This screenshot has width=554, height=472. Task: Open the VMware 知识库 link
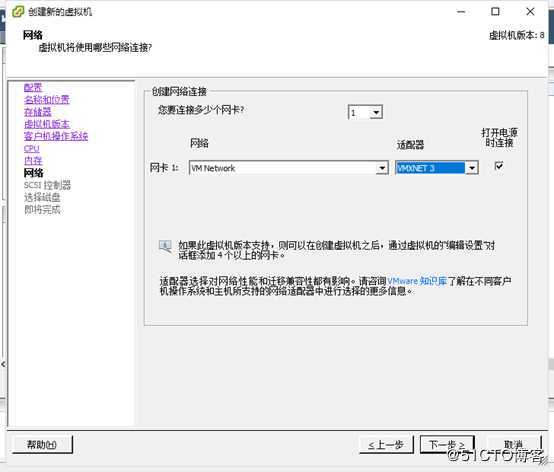click(x=417, y=281)
